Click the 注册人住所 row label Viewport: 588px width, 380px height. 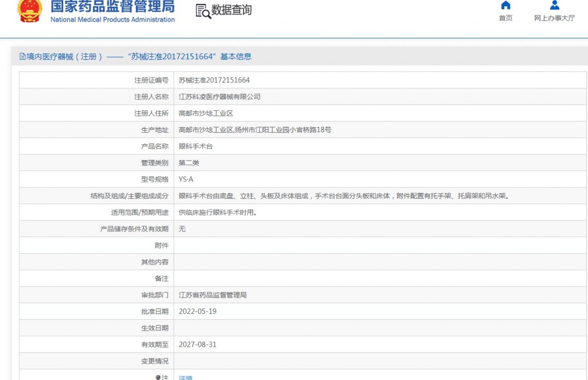coord(151,113)
